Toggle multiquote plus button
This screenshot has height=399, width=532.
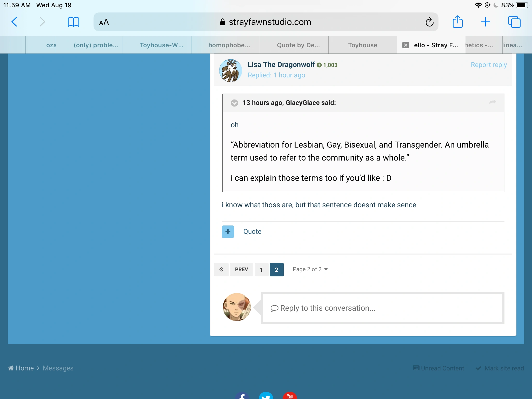coord(228,231)
